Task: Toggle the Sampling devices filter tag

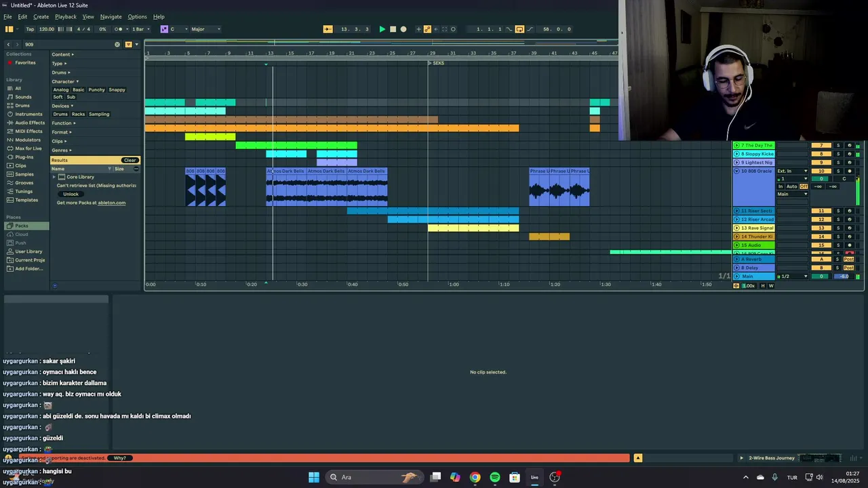Action: (99, 114)
